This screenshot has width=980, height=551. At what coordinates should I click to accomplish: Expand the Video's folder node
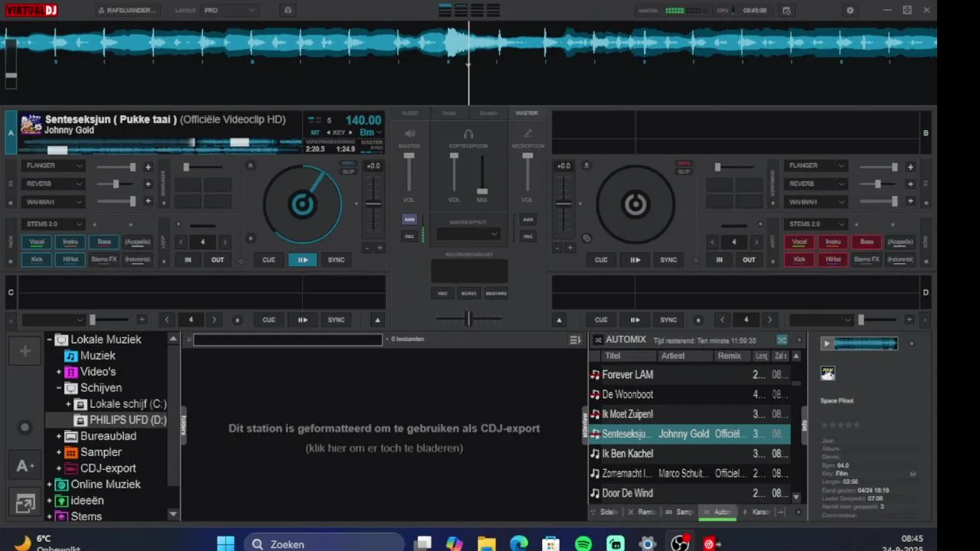tap(58, 372)
